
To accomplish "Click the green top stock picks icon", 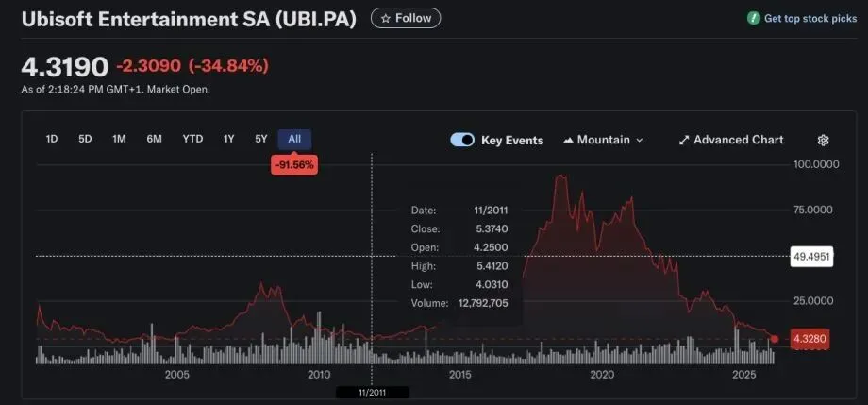I will tap(754, 18).
